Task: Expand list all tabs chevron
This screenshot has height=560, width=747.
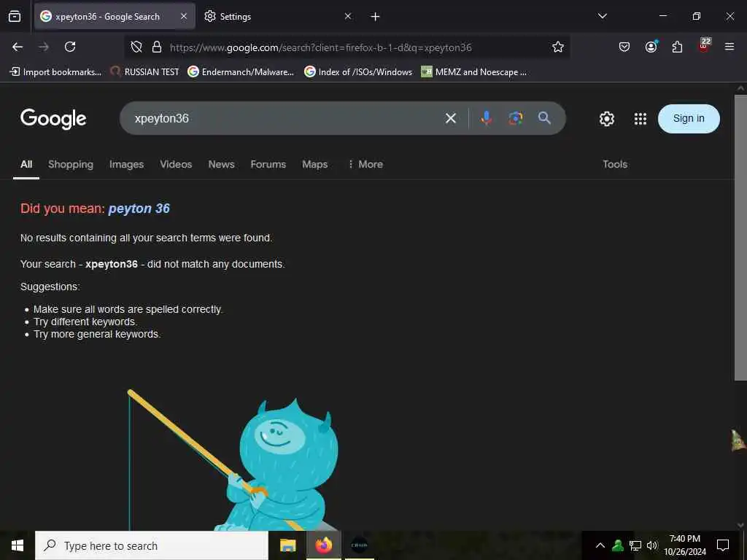Action: 602,16
